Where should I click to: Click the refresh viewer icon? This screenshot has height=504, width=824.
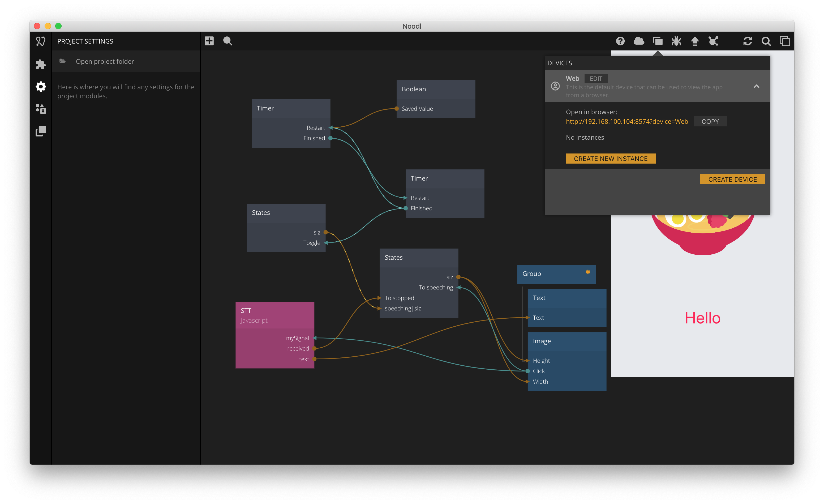(748, 41)
